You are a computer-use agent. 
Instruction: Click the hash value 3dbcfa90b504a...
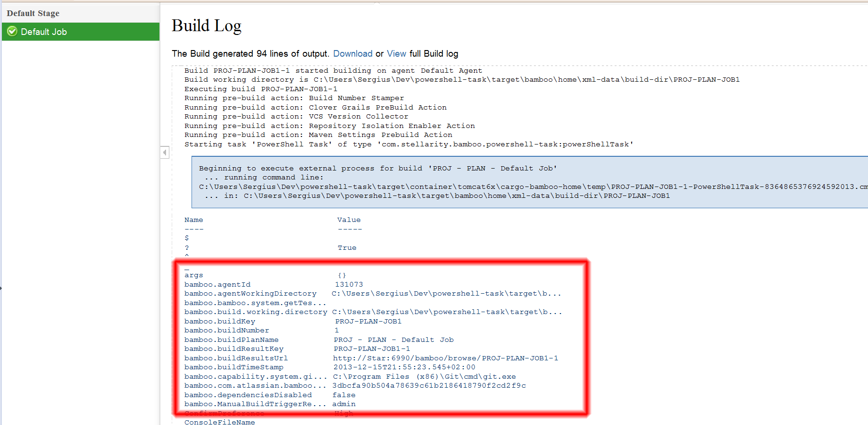pos(429,386)
